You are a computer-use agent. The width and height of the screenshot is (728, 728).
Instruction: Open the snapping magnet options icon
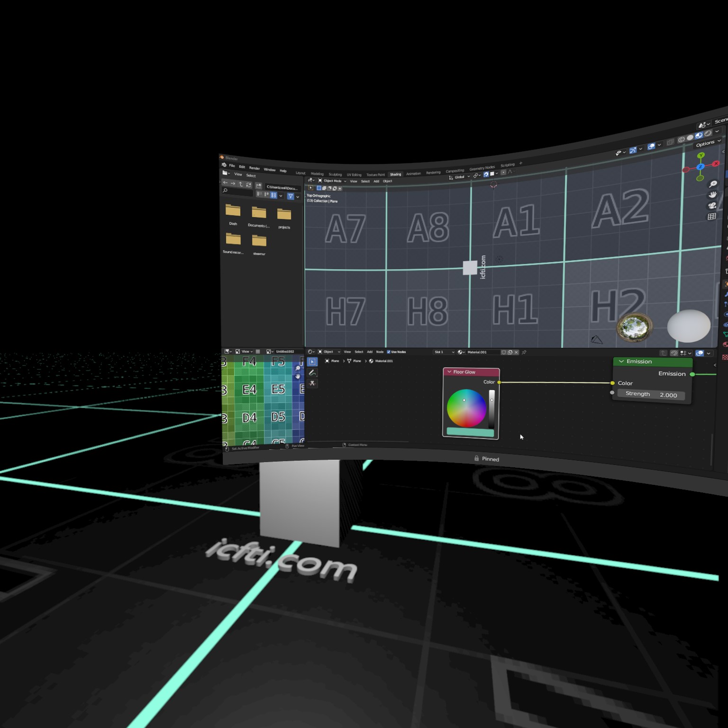(497, 173)
